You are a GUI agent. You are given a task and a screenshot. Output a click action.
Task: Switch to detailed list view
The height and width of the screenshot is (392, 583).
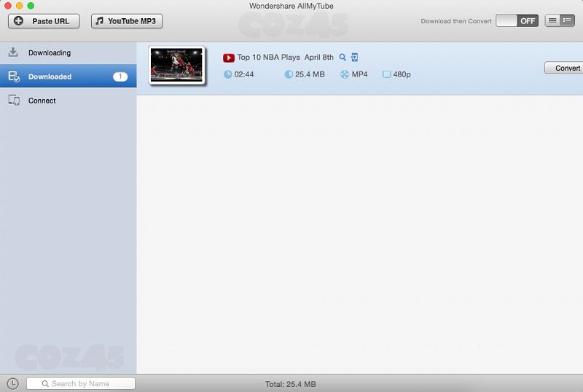click(x=566, y=21)
